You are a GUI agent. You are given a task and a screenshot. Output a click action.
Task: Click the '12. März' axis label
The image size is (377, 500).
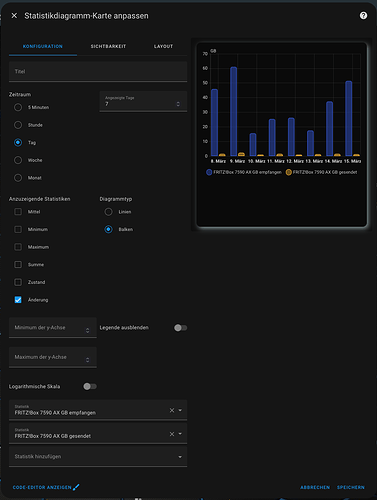pos(295,161)
